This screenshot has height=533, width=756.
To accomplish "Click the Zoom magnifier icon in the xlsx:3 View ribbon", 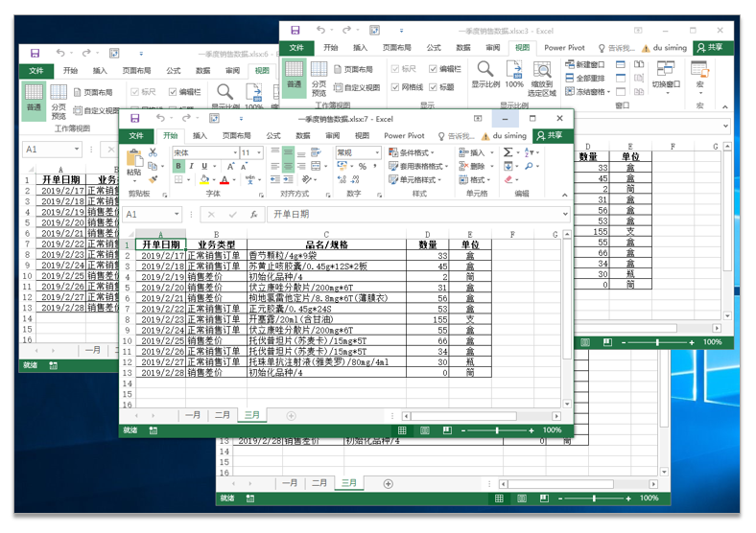I will pos(485,69).
